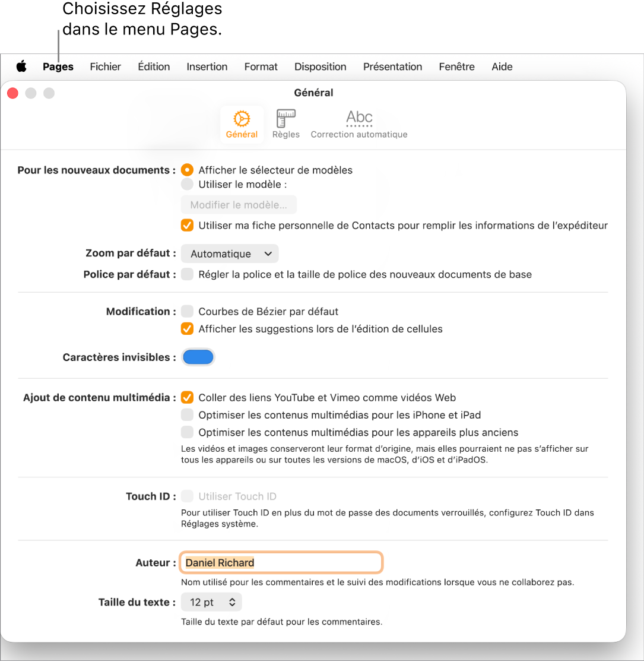Click the Auteur name field
This screenshot has height=662, width=644.
[281, 563]
